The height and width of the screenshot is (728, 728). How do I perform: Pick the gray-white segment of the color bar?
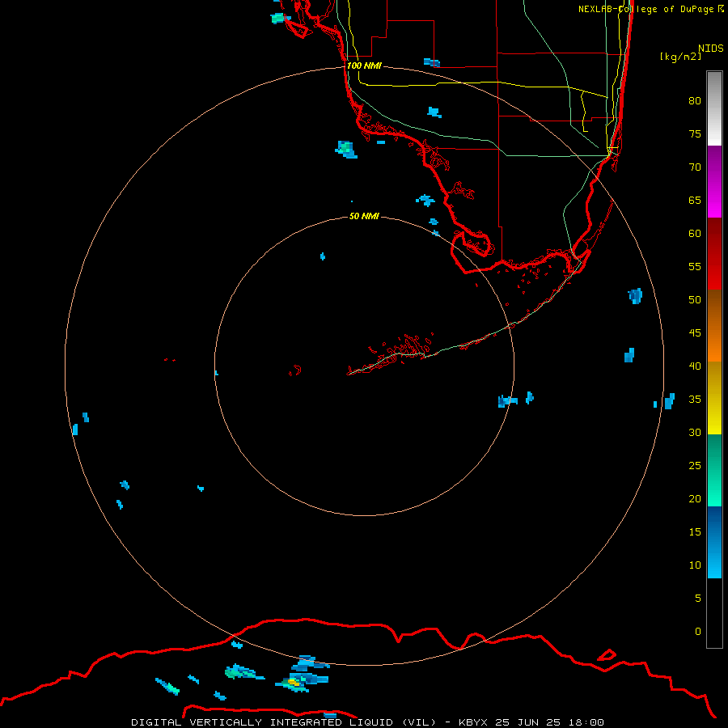pyautogui.click(x=714, y=108)
